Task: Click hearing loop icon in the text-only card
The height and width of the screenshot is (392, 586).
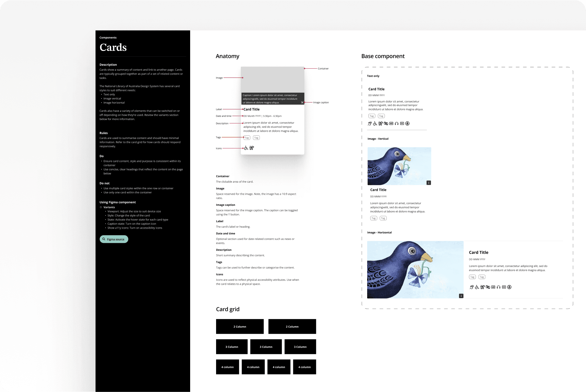Action: click(370, 123)
